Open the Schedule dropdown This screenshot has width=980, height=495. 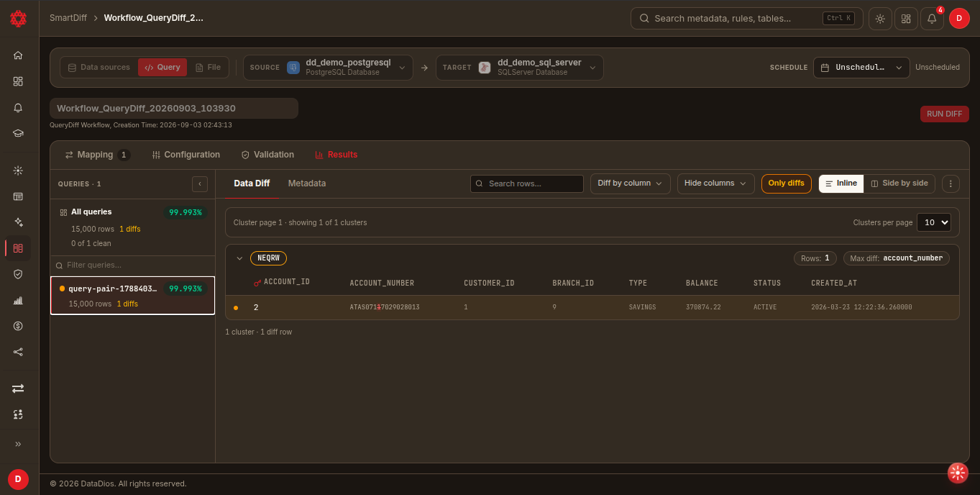click(861, 68)
